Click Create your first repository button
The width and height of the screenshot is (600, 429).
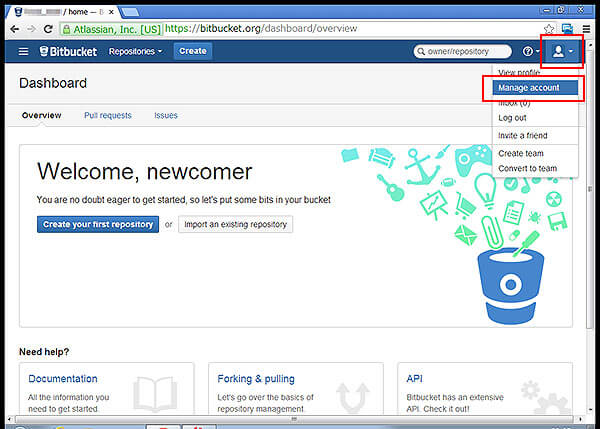98,224
